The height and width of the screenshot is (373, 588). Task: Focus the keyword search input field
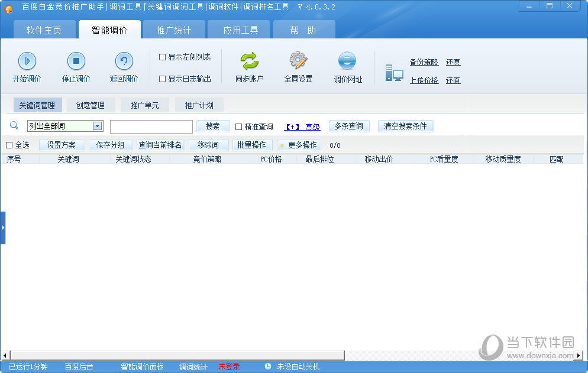click(151, 127)
